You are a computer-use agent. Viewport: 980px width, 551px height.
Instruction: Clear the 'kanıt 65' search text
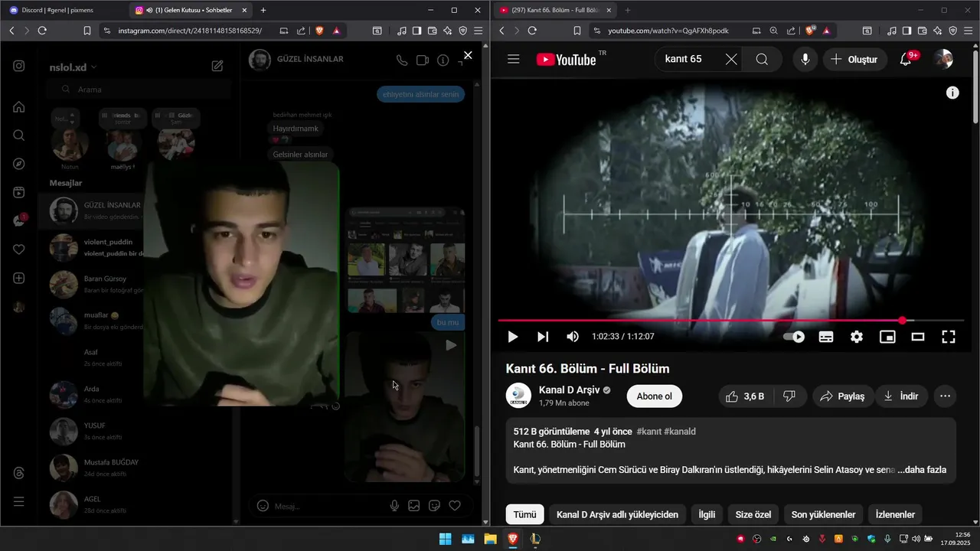pos(731,59)
